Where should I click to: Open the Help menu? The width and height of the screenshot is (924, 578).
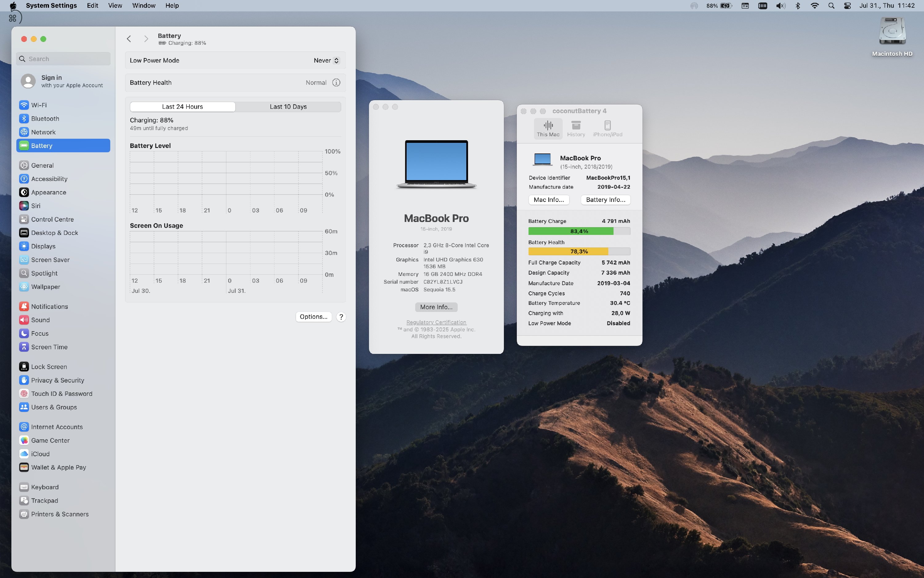pos(172,6)
